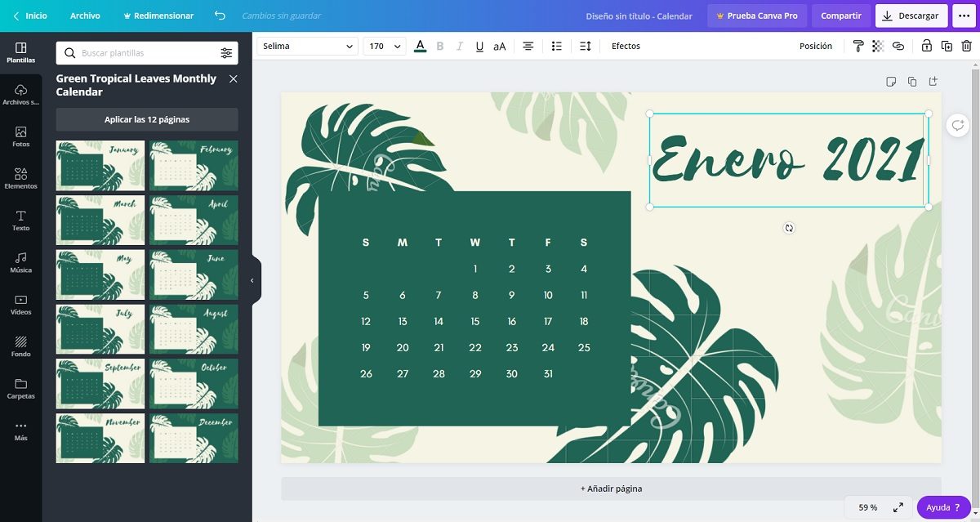
Task: Open the text color picker
Action: coord(420,46)
